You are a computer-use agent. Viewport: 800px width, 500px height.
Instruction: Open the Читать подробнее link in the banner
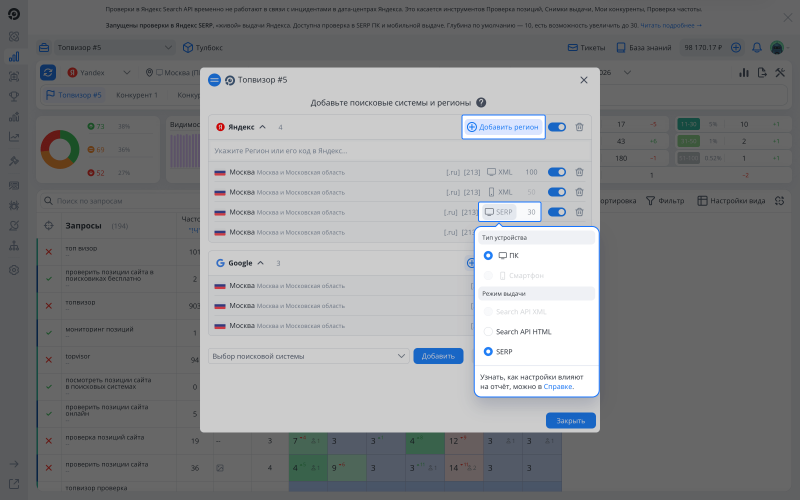pyautogui.click(x=671, y=25)
